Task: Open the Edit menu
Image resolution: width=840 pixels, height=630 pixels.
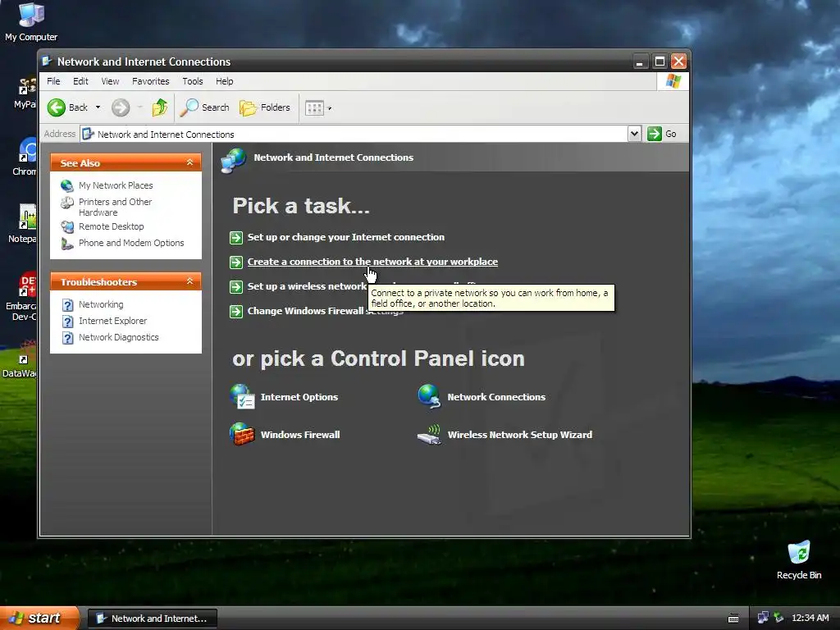Action: tap(80, 81)
